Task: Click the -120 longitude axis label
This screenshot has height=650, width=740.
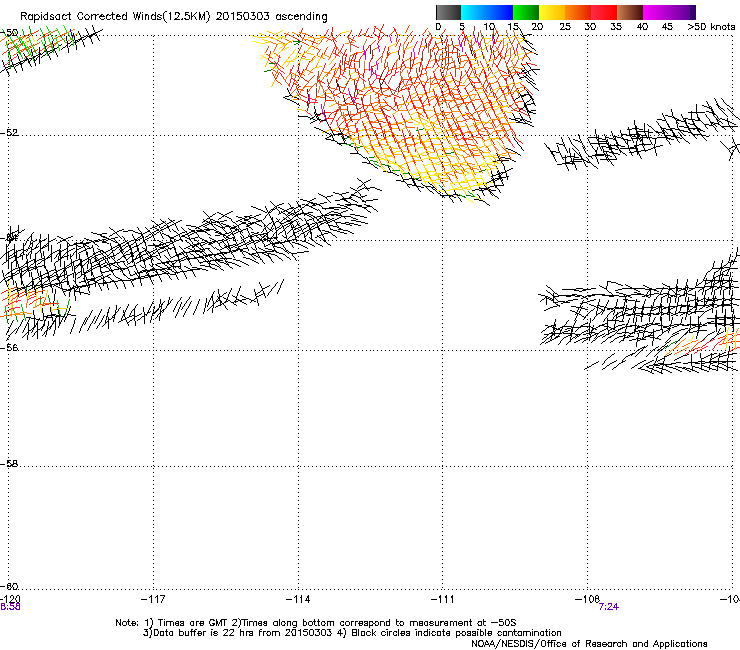Action: click(x=10, y=599)
